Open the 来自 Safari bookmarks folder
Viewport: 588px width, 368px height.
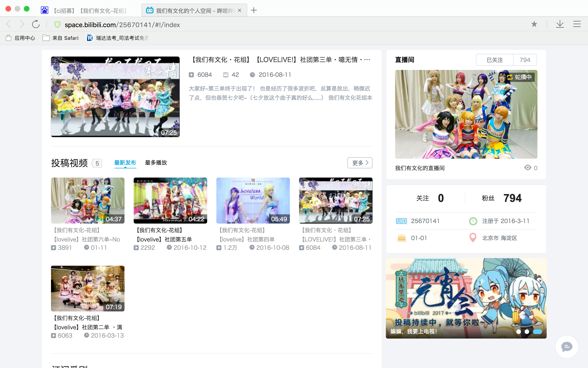pyautogui.click(x=60, y=38)
